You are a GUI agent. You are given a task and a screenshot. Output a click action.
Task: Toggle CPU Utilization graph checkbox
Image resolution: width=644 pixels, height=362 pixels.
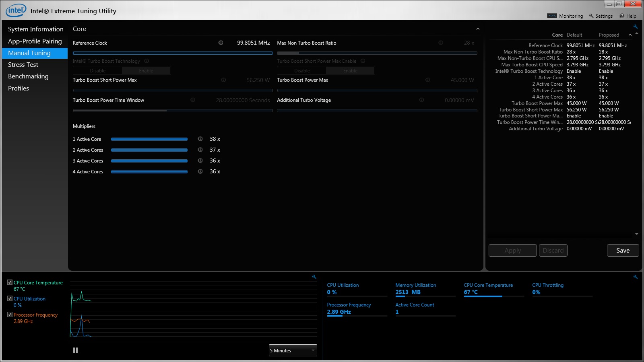coord(10,298)
